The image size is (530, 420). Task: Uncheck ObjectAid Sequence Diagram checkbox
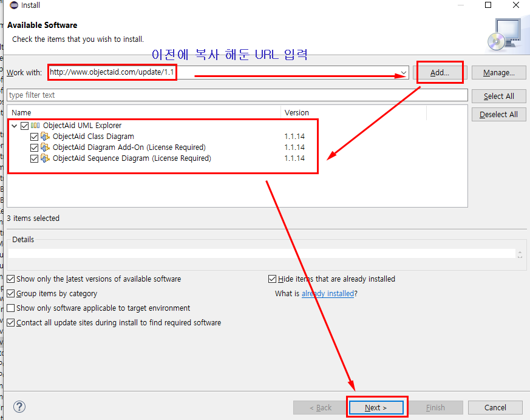point(34,158)
